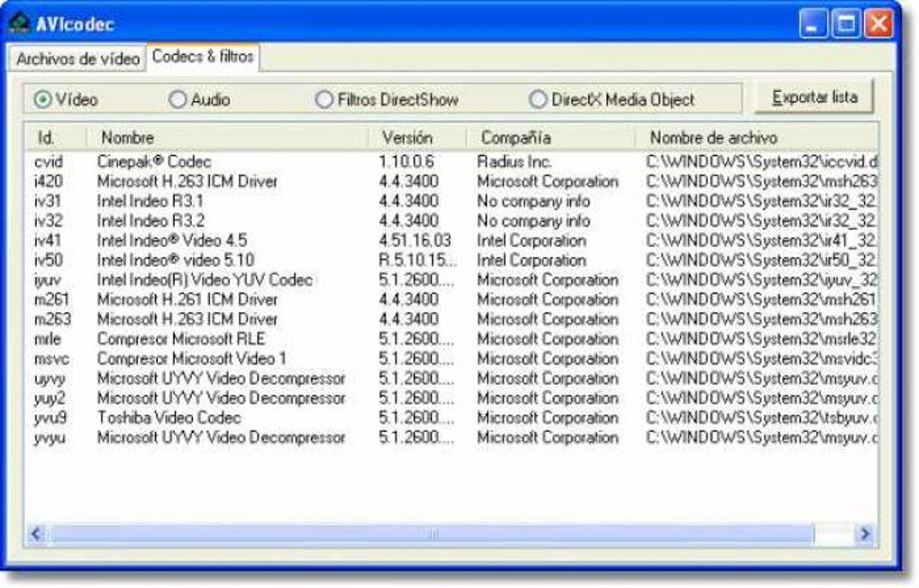Click the horizontal scrollbar thumb
The width and height of the screenshot is (919, 588).
click(x=432, y=534)
